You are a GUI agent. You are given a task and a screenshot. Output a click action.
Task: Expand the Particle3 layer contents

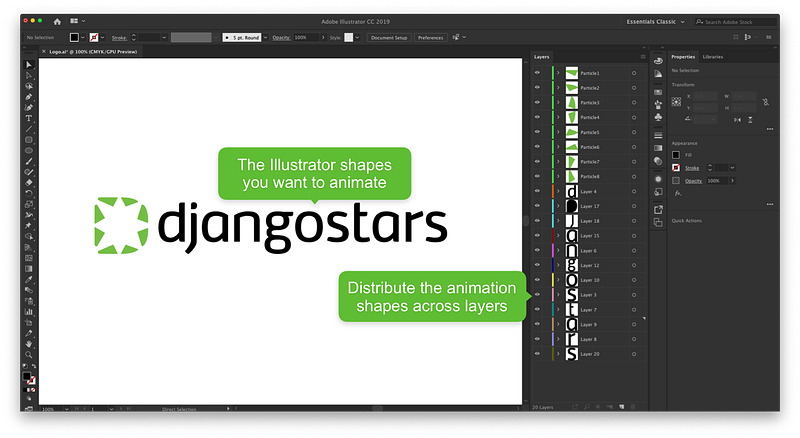pos(557,102)
